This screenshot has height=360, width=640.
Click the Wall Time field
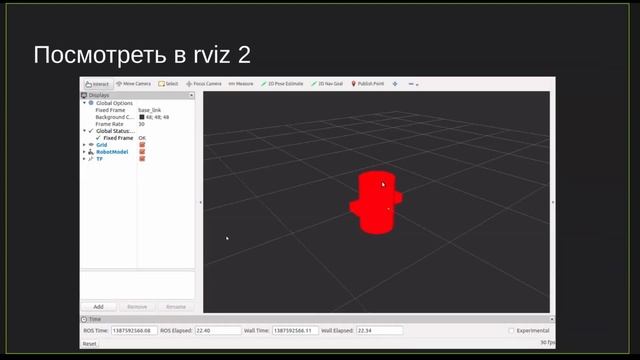[x=295, y=331]
